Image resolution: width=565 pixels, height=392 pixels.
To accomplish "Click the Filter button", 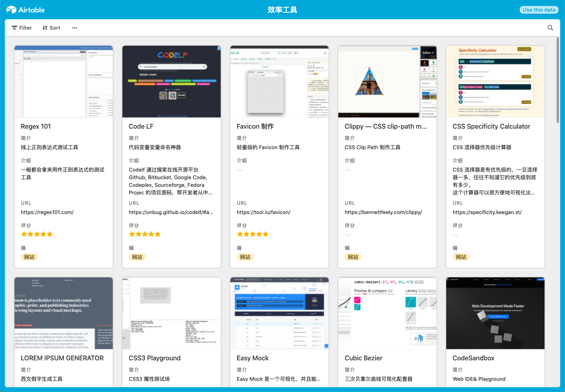I will [x=22, y=28].
